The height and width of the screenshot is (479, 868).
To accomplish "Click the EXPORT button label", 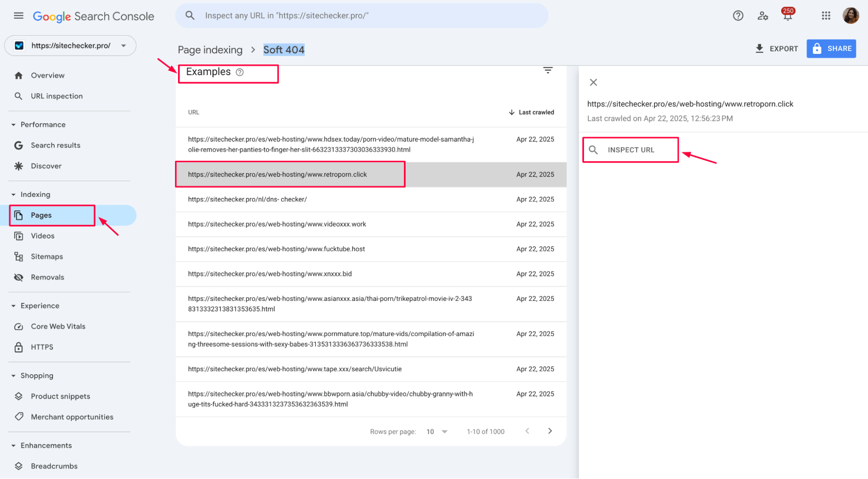I will [x=783, y=49].
